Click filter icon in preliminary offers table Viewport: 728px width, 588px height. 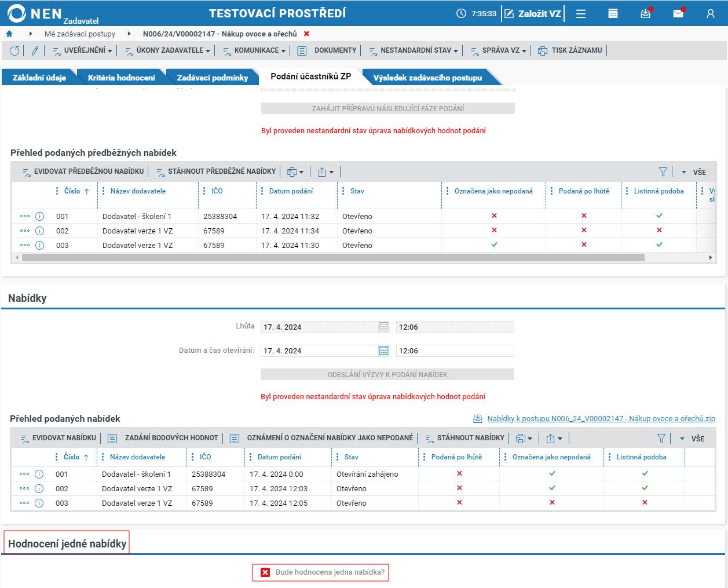[663, 172]
